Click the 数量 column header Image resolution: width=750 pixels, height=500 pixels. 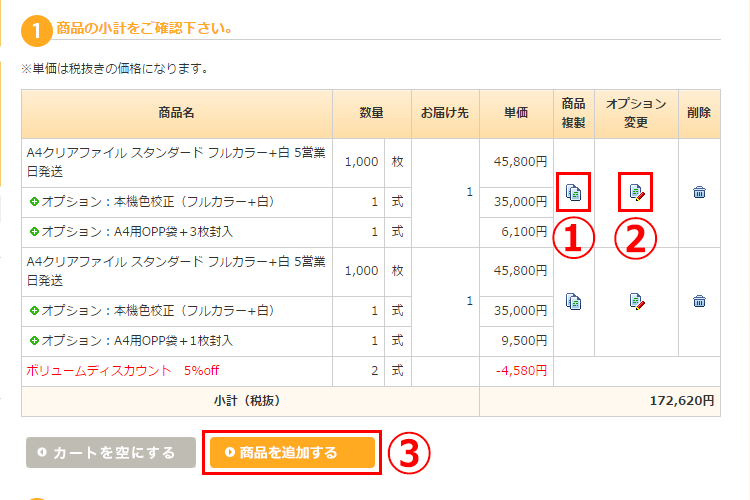(x=371, y=113)
